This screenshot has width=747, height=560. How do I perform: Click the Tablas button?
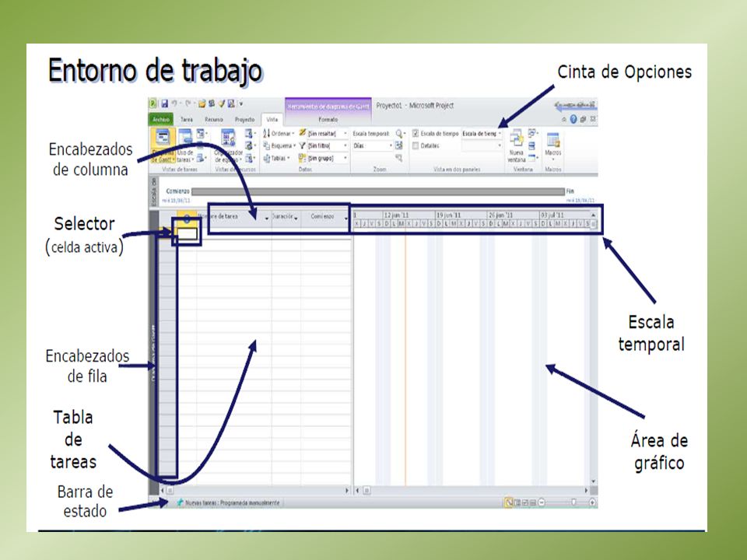(x=277, y=158)
